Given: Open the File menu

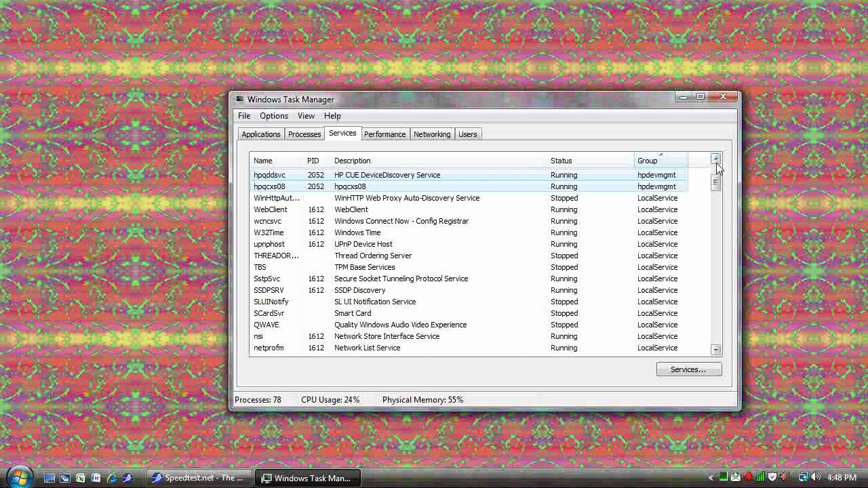Looking at the screenshot, I should (244, 116).
